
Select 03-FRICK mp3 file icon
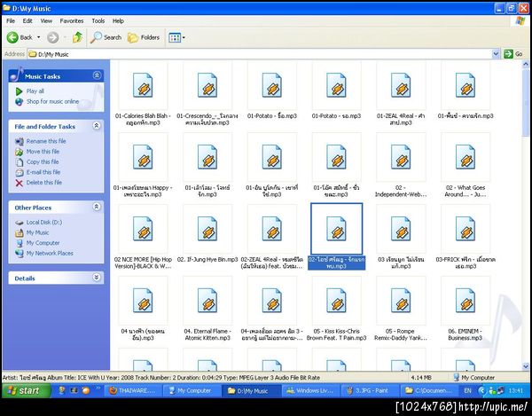tap(465, 229)
